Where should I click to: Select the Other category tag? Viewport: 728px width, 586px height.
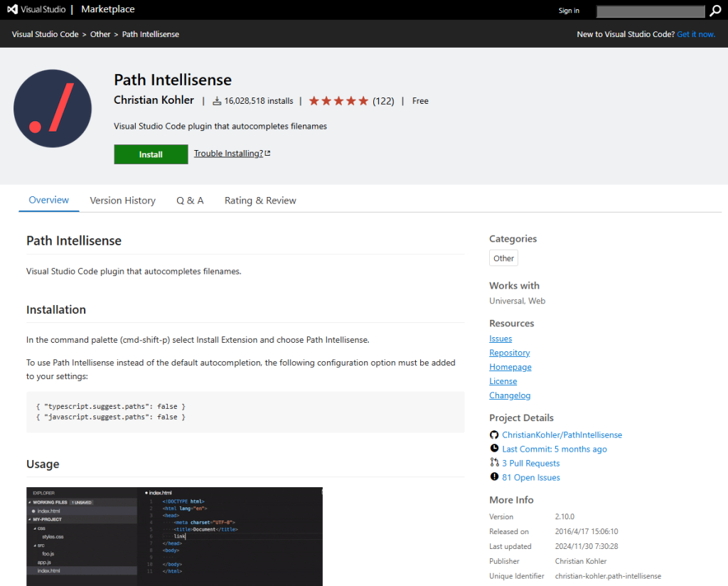[x=503, y=258]
